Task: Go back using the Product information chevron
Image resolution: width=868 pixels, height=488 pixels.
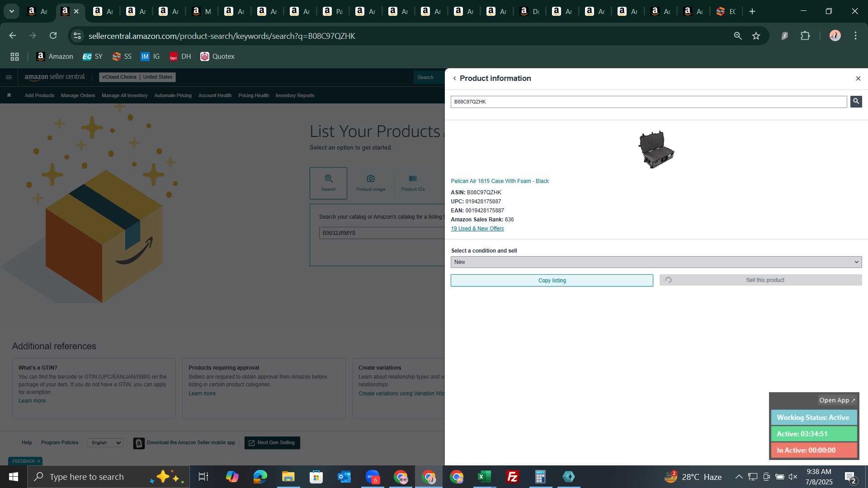Action: tap(454, 79)
